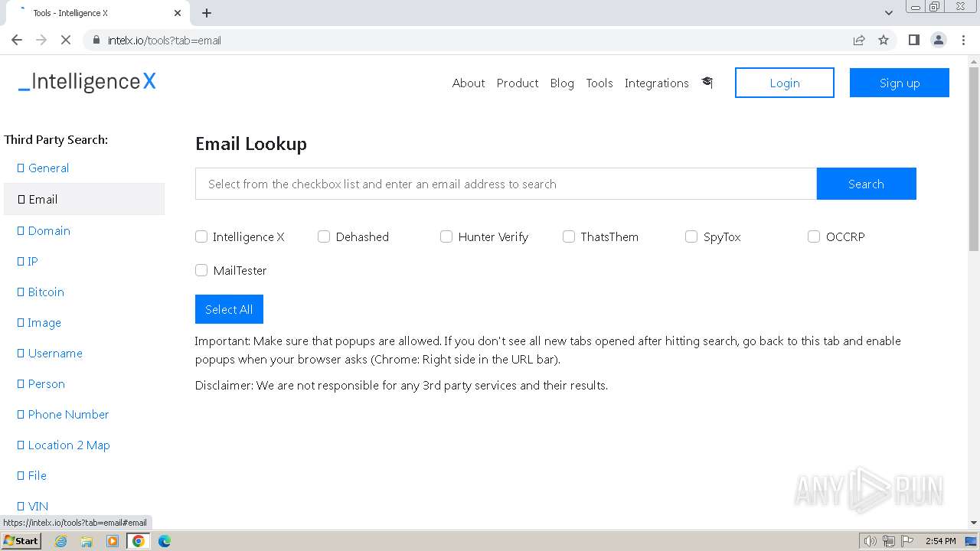View site info via the padlock icon
This screenshot has height=551, width=980.
click(x=96, y=40)
